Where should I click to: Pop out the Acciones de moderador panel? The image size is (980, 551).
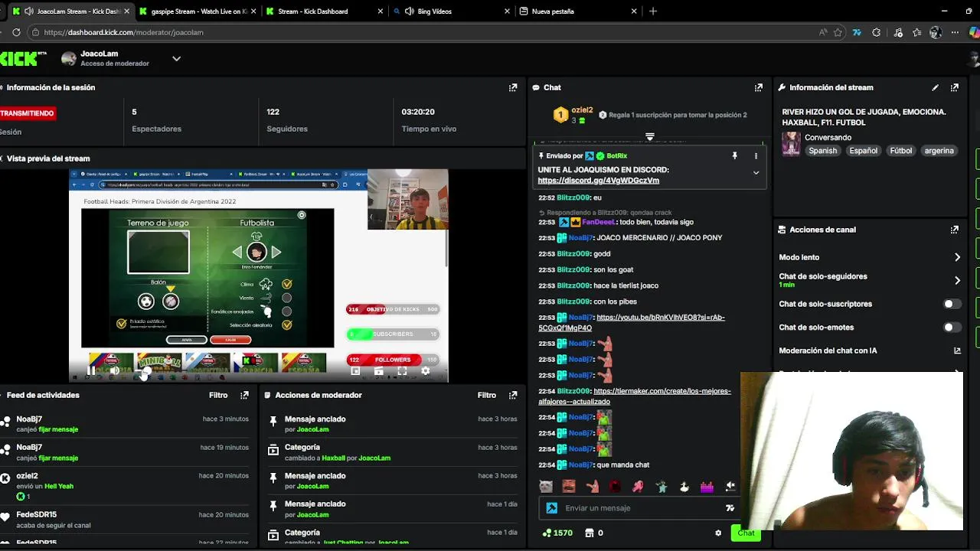pyautogui.click(x=513, y=395)
